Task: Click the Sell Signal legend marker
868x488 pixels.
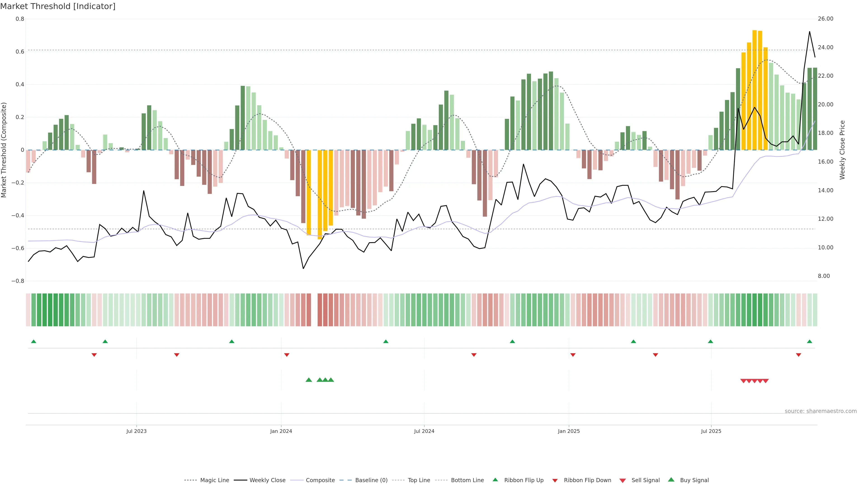Action: (x=623, y=481)
